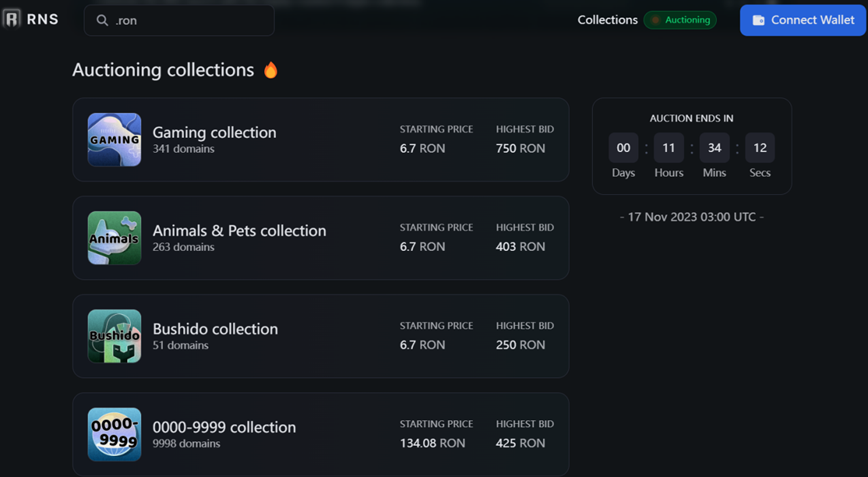Click the auction countdown Hours box
Image resolution: width=868 pixels, height=477 pixels.
pyautogui.click(x=669, y=148)
